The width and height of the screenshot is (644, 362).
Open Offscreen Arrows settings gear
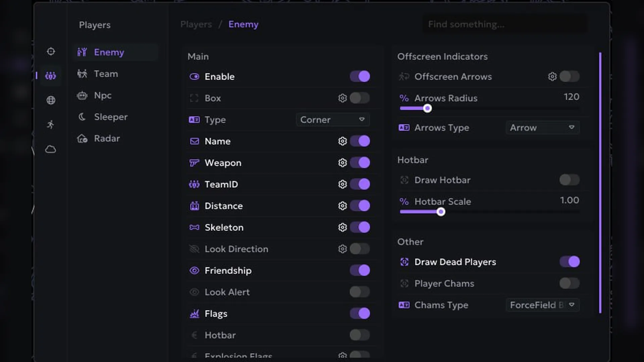click(x=552, y=76)
